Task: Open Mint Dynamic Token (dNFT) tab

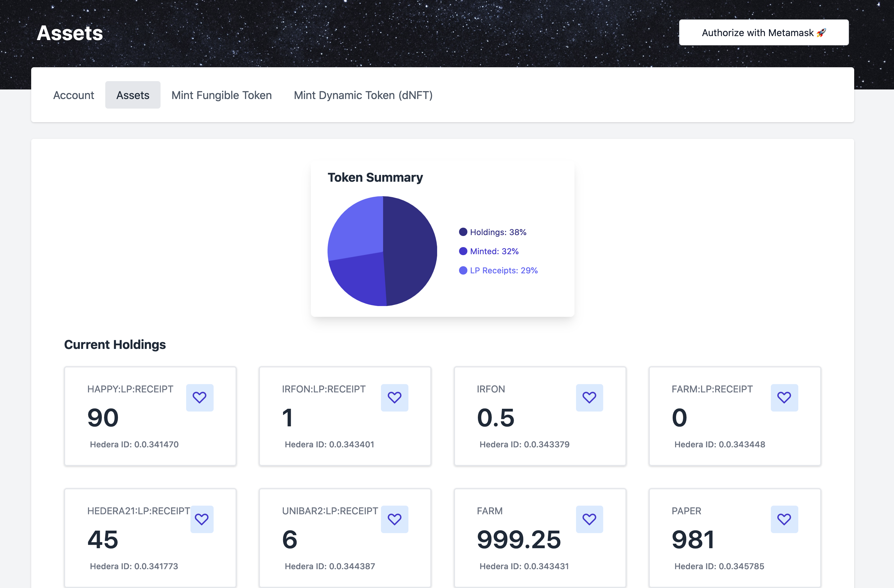Action: [x=363, y=95]
